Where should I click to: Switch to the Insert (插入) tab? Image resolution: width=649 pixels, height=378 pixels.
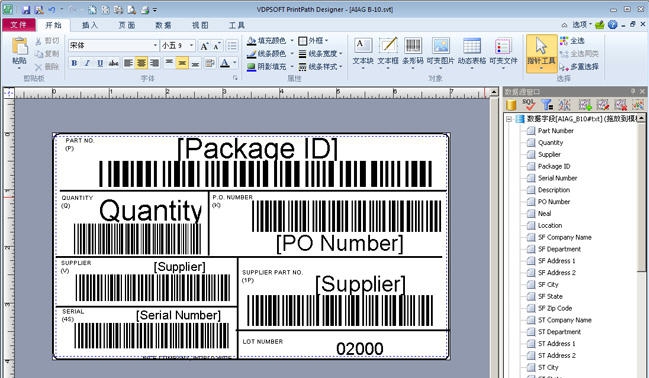tap(89, 25)
